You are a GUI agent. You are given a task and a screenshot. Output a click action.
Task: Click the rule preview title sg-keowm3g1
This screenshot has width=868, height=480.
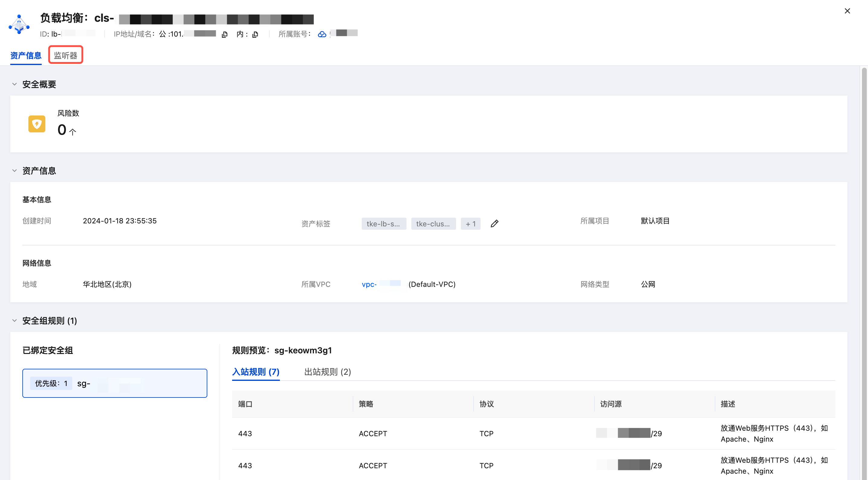[303, 350]
